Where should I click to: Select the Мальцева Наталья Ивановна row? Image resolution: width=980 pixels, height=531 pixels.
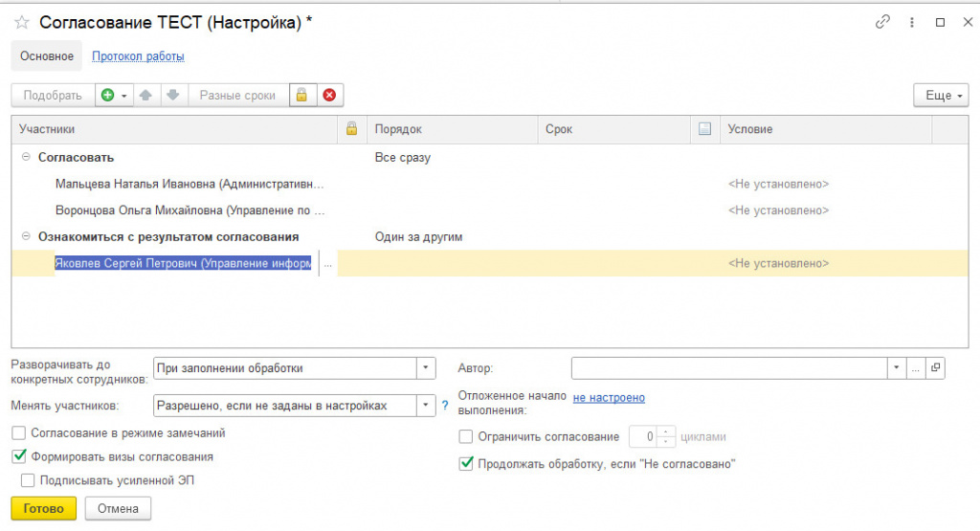489,185
